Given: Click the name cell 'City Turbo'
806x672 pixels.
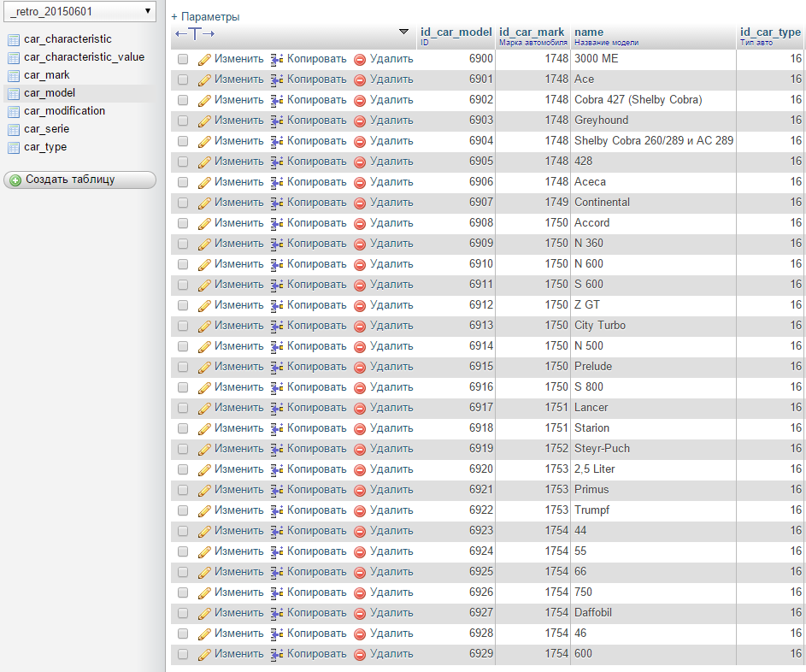Looking at the screenshot, I should (600, 326).
